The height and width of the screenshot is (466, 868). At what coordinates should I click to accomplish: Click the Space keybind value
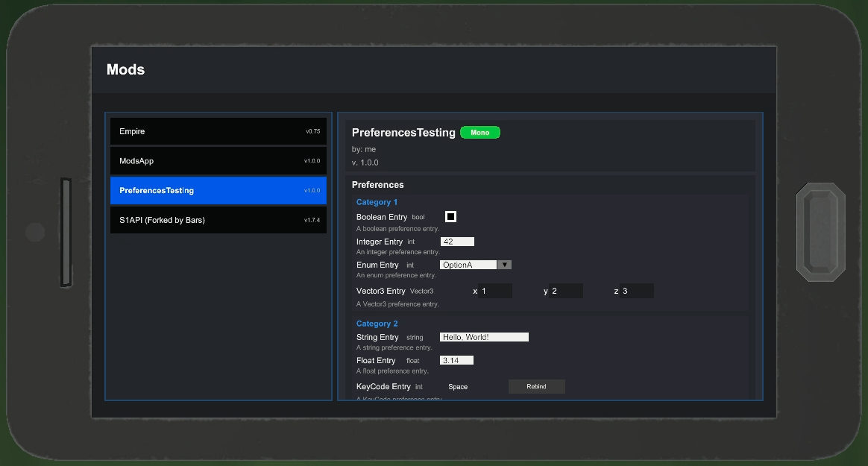(458, 386)
